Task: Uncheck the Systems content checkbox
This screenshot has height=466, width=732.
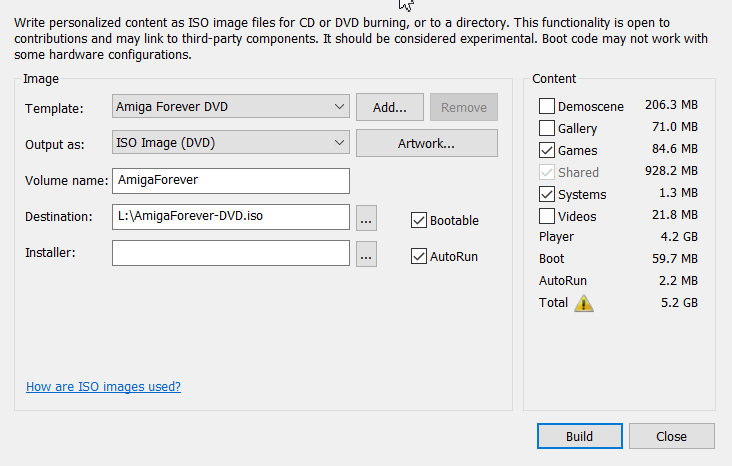Action: pyautogui.click(x=547, y=194)
